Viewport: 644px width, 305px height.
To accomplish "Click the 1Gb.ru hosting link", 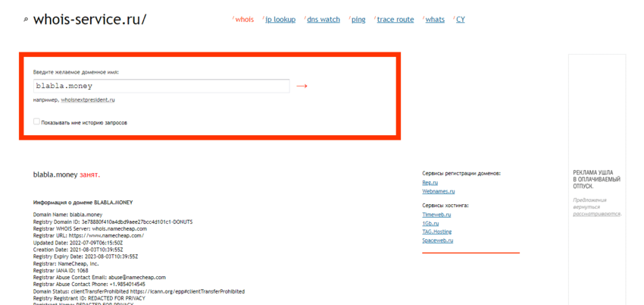I will click(x=430, y=223).
